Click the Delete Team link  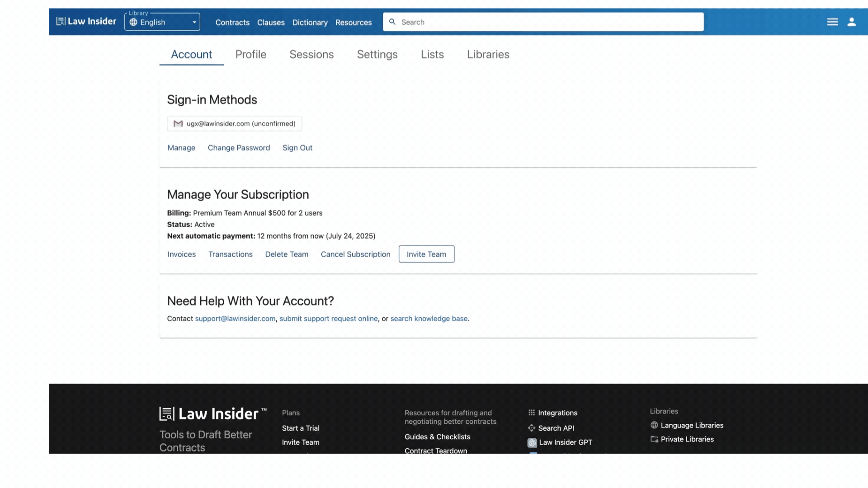pos(287,254)
